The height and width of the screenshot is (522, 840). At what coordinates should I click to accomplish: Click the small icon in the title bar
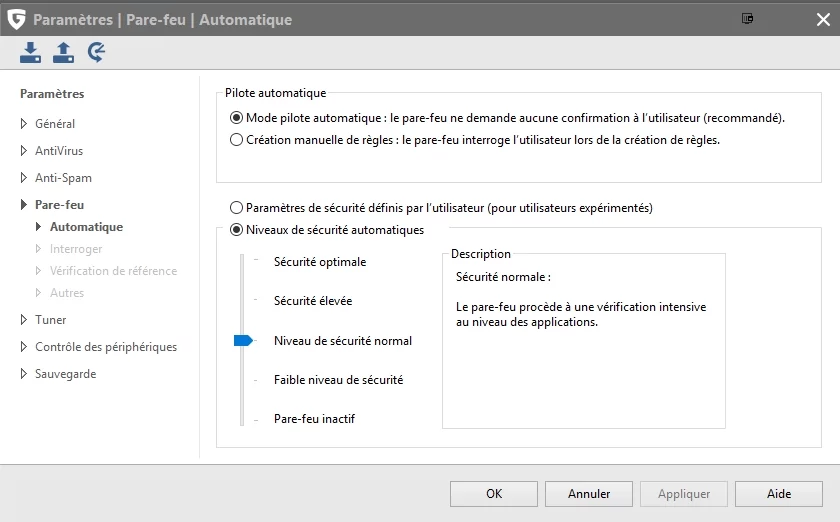pyautogui.click(x=747, y=19)
